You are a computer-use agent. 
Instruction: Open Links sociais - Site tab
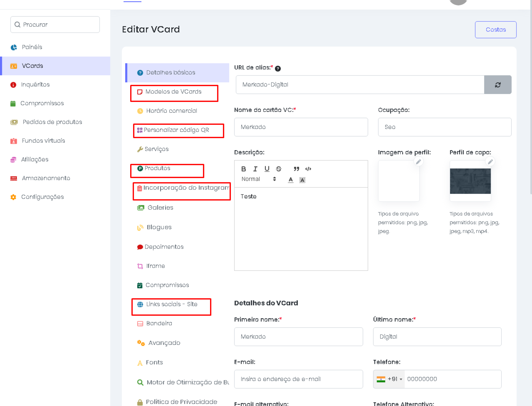point(172,304)
